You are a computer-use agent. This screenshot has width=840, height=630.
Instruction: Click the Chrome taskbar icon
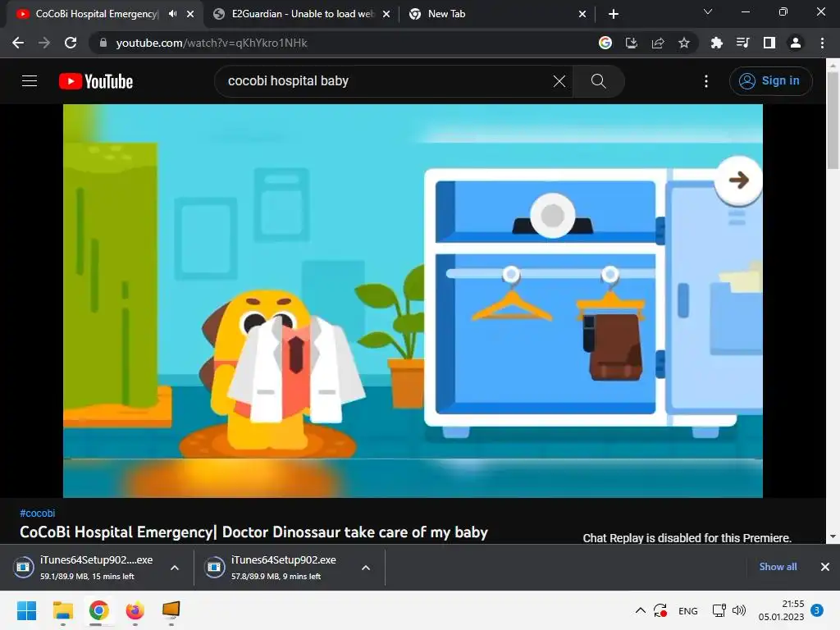(98, 610)
